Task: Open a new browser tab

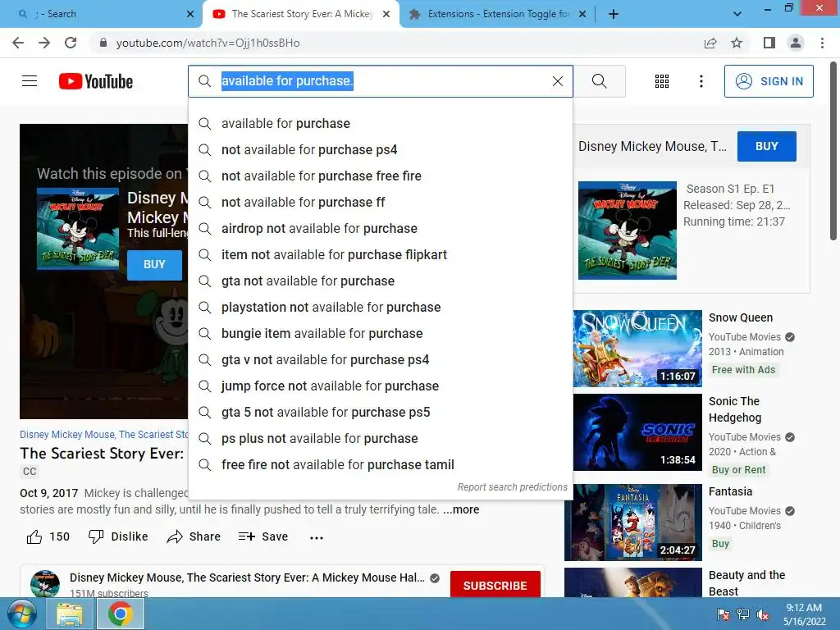Action: click(x=614, y=14)
